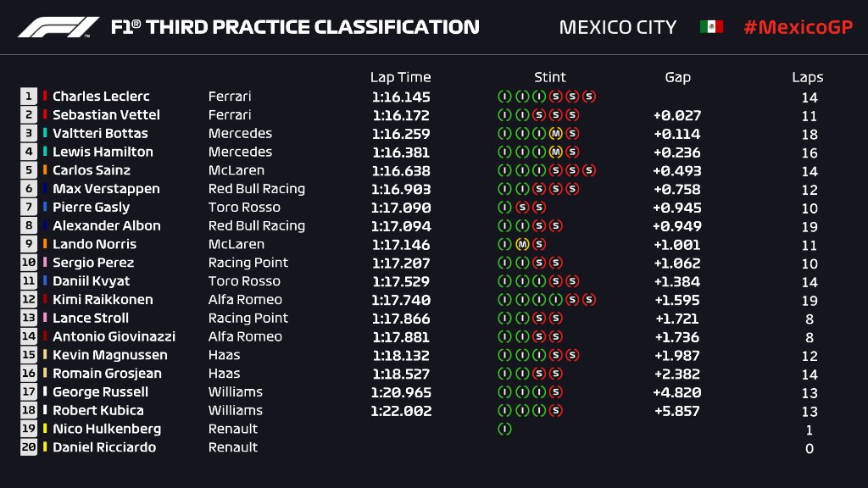868x488 pixels.
Task: Click the Mexican flag icon
Action: [711, 27]
